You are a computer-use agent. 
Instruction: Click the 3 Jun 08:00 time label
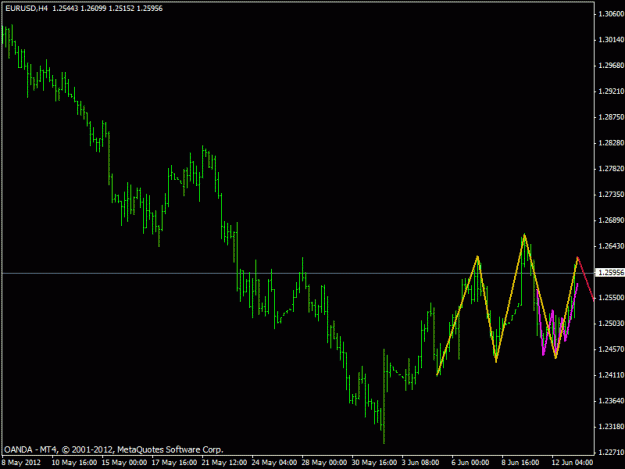[421, 462]
